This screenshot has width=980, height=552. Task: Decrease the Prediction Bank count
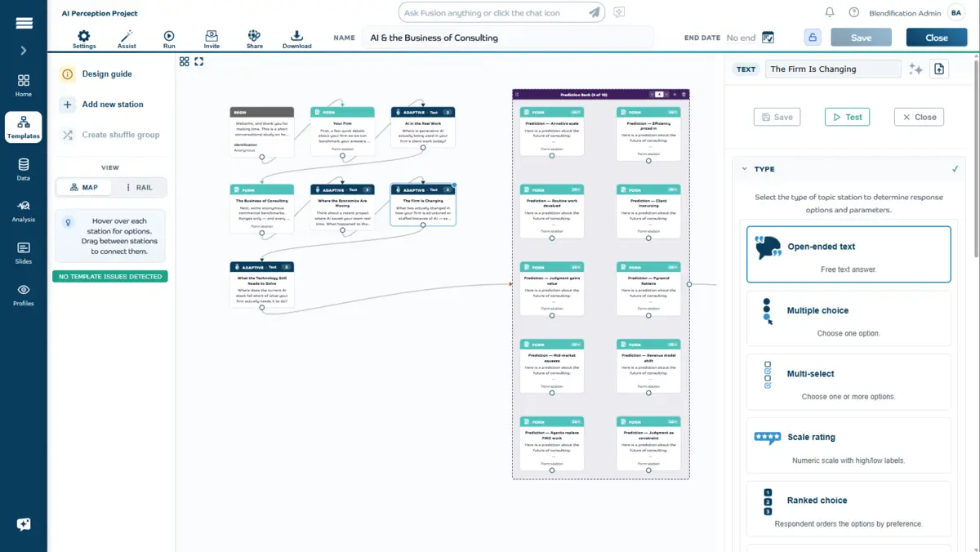652,95
